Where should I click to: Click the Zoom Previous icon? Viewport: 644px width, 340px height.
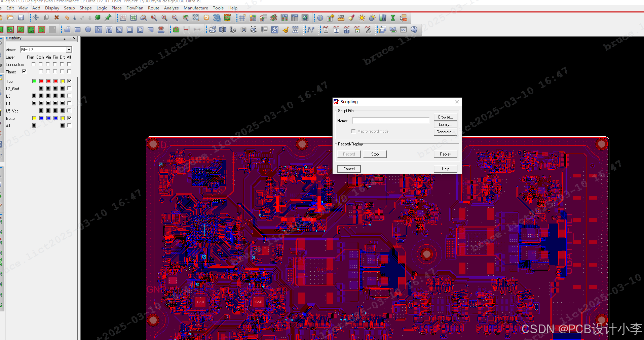pos(186,18)
